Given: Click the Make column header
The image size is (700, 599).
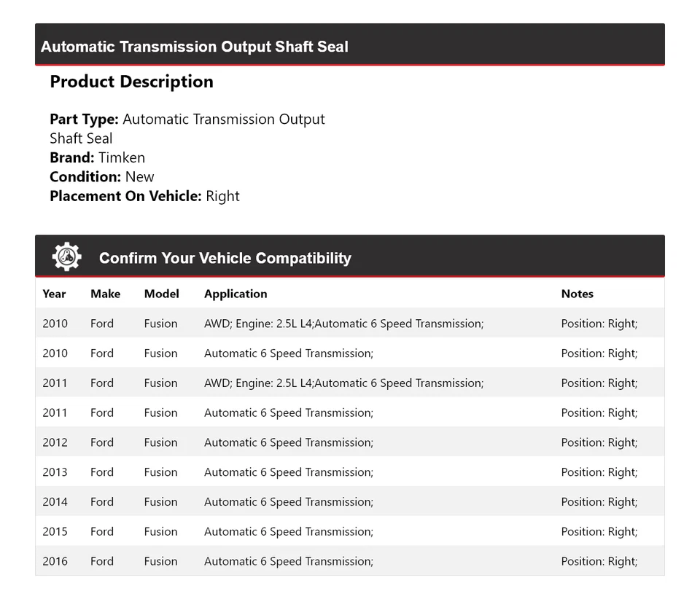Looking at the screenshot, I should click(105, 294).
